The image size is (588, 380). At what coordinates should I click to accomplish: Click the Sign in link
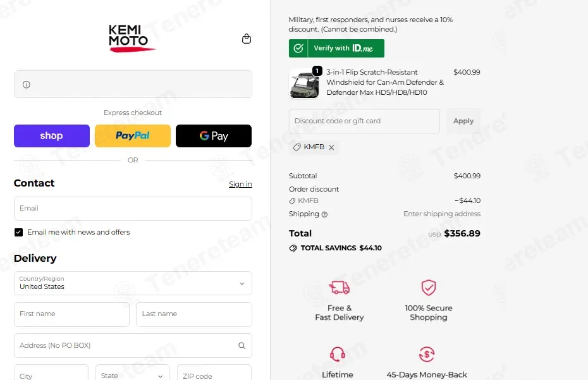[x=240, y=184]
